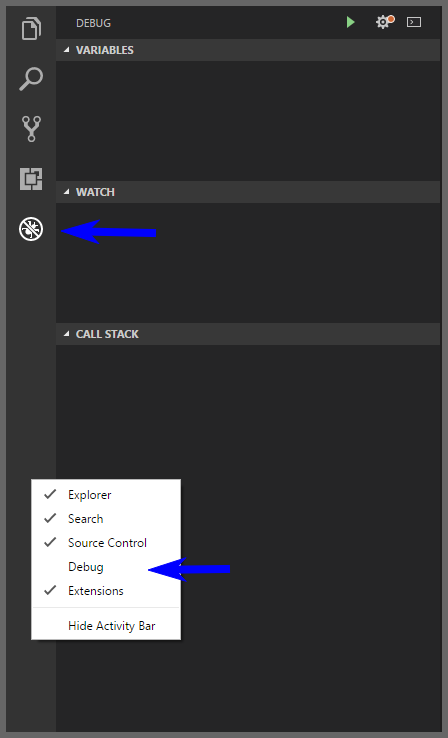The height and width of the screenshot is (738, 448).
Task: Choose Hide Activity Bar
Action: pyautogui.click(x=106, y=626)
